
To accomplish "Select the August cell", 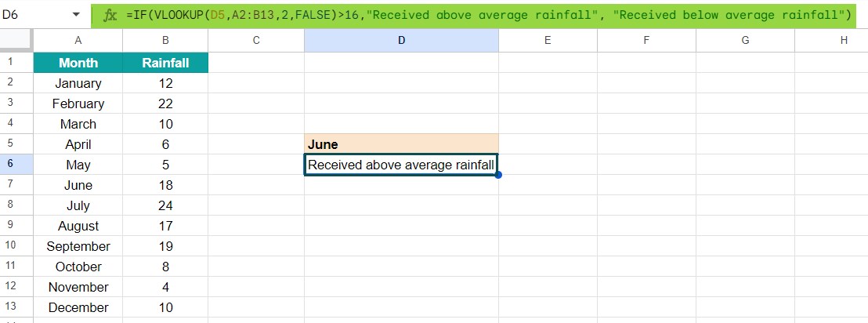I will pos(78,226).
